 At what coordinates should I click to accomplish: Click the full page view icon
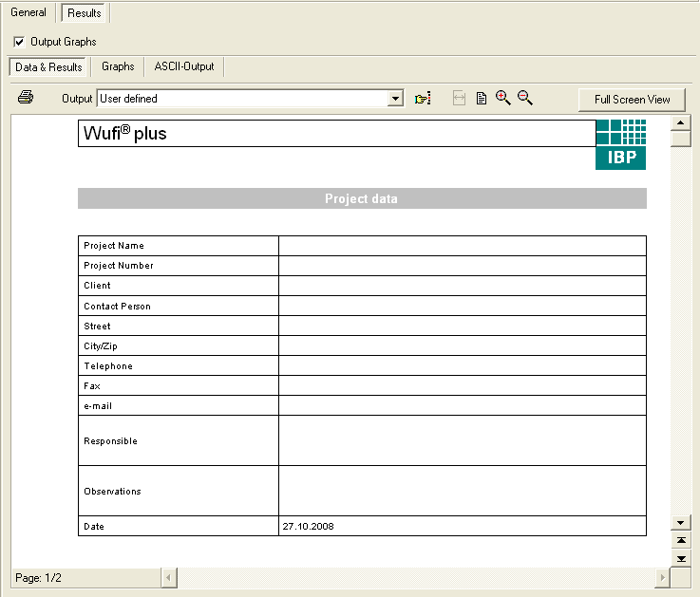click(482, 98)
